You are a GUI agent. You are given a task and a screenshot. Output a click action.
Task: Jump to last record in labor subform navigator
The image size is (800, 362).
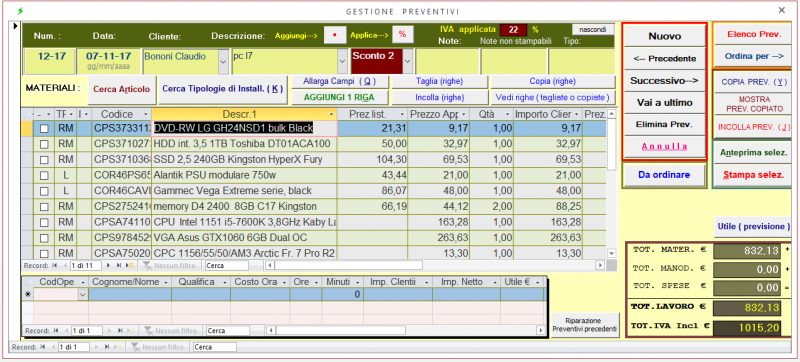119,331
